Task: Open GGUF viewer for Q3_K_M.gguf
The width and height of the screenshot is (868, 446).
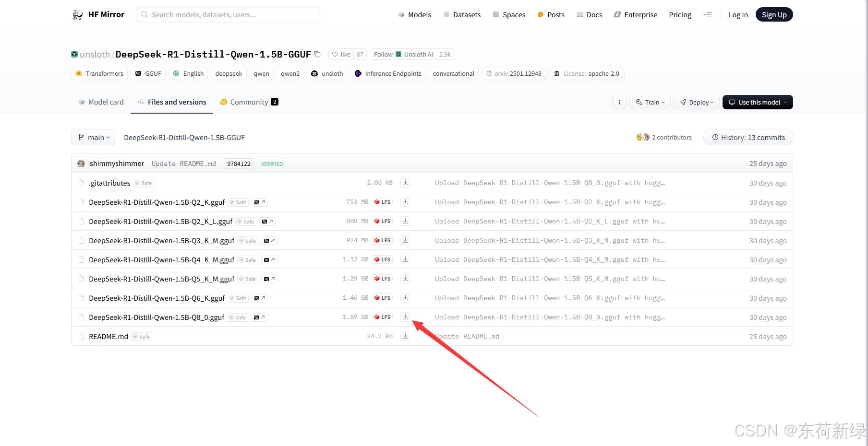Action: tap(269, 241)
